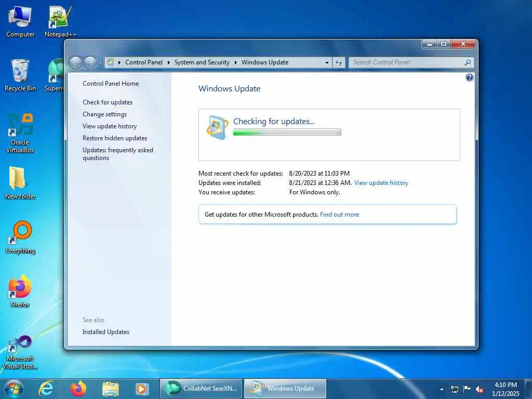The width and height of the screenshot is (532, 399).
Task: Open Windows Explorer from taskbar
Action: (x=110, y=389)
